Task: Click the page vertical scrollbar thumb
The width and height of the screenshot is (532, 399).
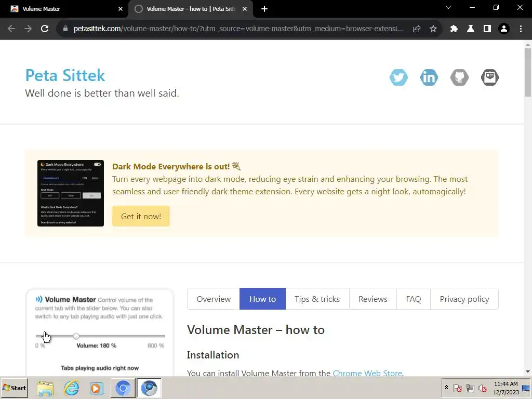Action: 528,72
